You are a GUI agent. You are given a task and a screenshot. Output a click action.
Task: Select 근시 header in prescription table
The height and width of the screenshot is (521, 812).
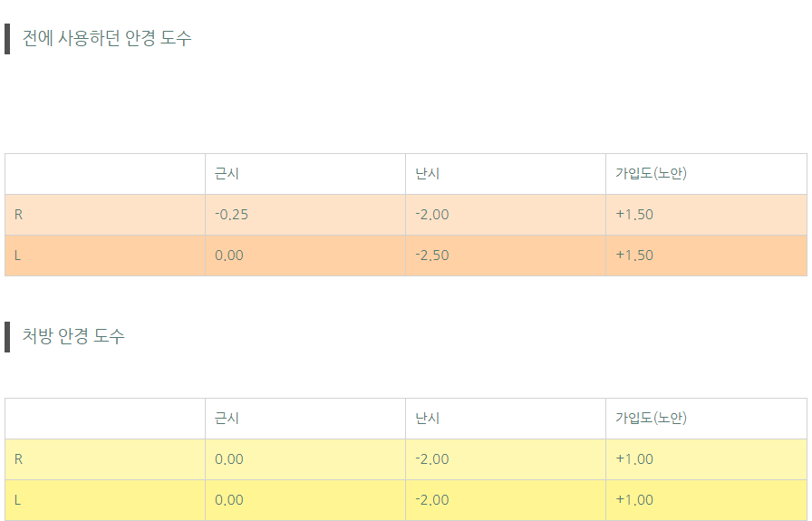[227, 419]
